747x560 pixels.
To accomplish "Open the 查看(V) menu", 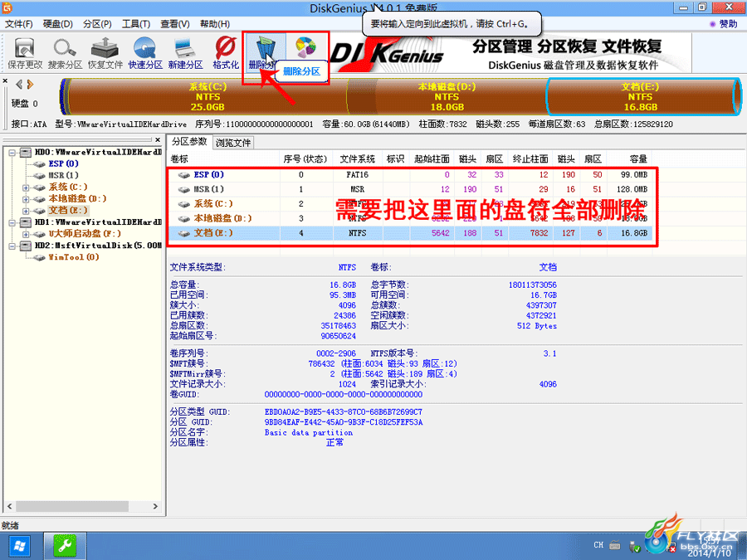I will 175,24.
